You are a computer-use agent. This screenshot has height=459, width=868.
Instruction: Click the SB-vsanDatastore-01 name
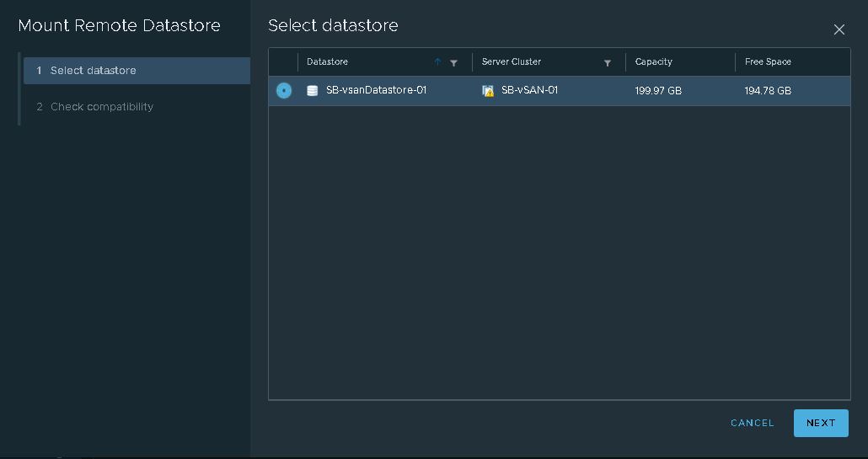(376, 90)
